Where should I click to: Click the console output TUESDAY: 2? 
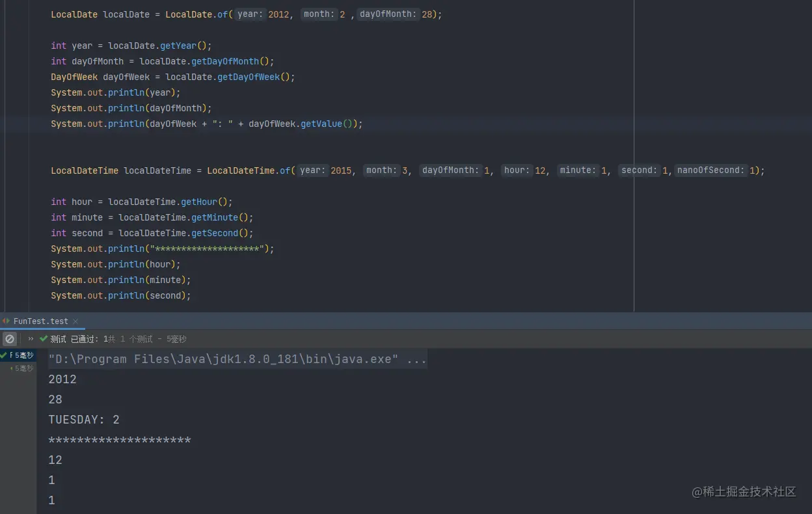coord(84,420)
